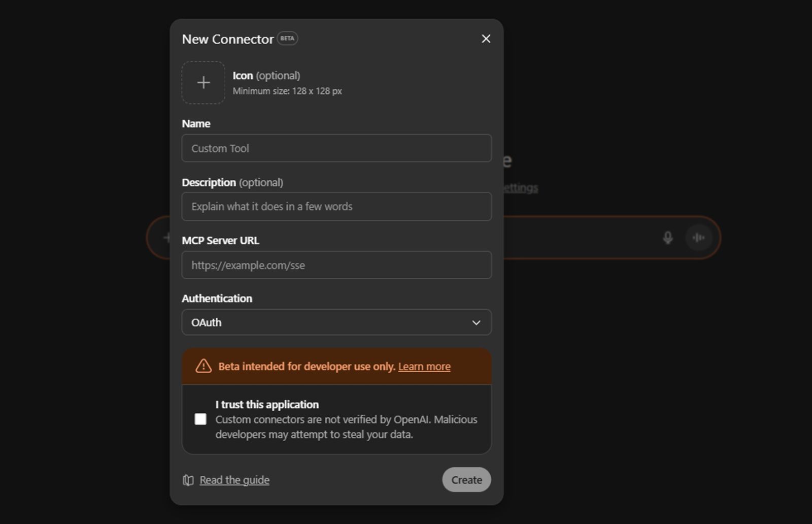Screen dimensions: 812x524
Task: Click the plus icon to upload connector icon
Action: (204, 83)
